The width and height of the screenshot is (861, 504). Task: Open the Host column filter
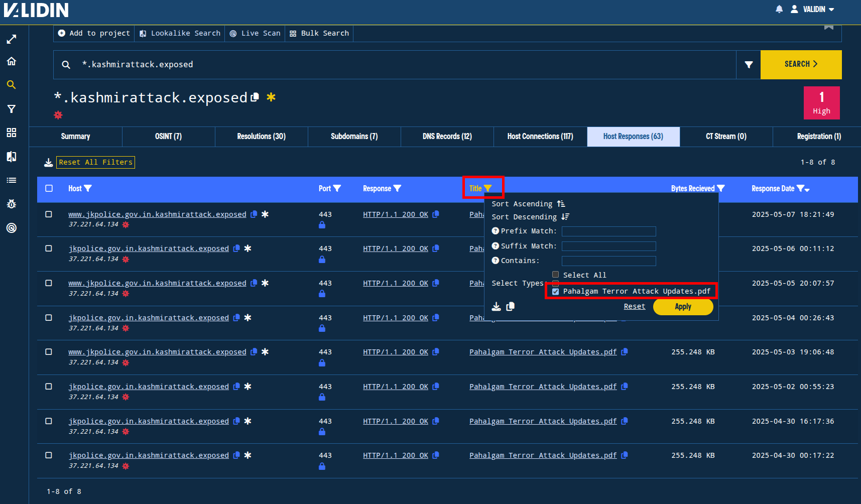[x=88, y=188]
